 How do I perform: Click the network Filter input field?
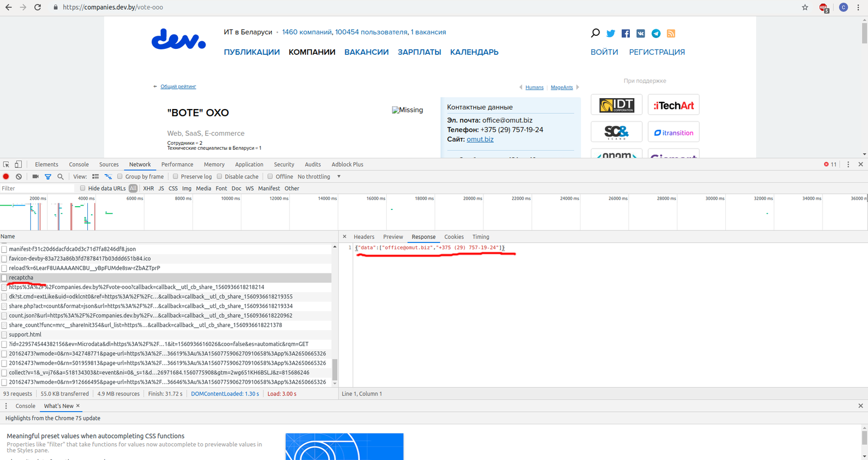click(x=37, y=188)
